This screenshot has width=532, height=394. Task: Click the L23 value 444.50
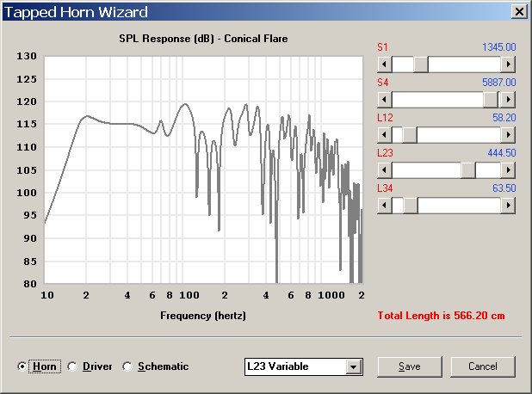pyautogui.click(x=502, y=153)
